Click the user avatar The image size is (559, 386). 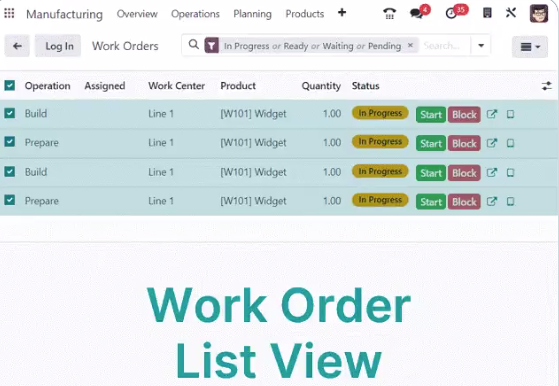tap(539, 14)
